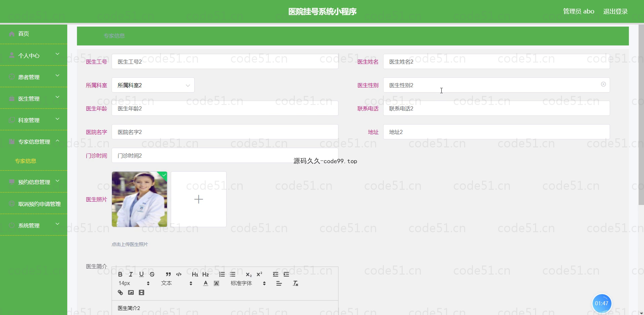Click the page vertical scrollbar
Screen dimensions: 644x315
tap(641, 114)
